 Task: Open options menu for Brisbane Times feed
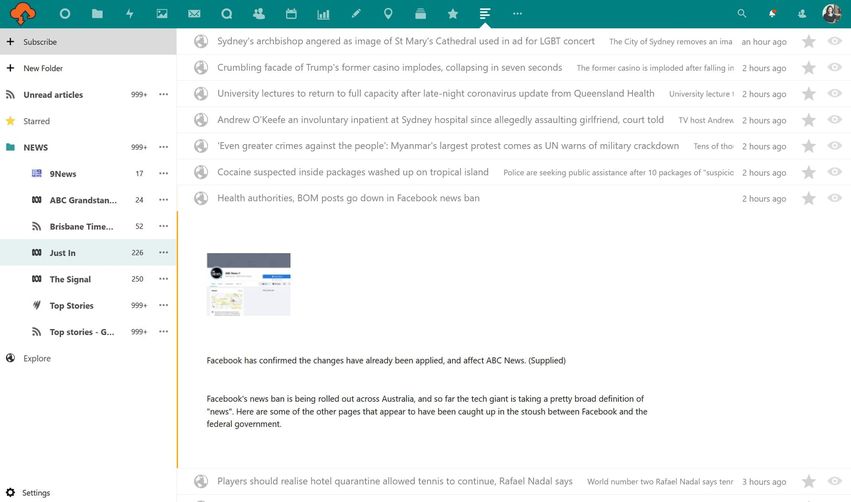163,226
